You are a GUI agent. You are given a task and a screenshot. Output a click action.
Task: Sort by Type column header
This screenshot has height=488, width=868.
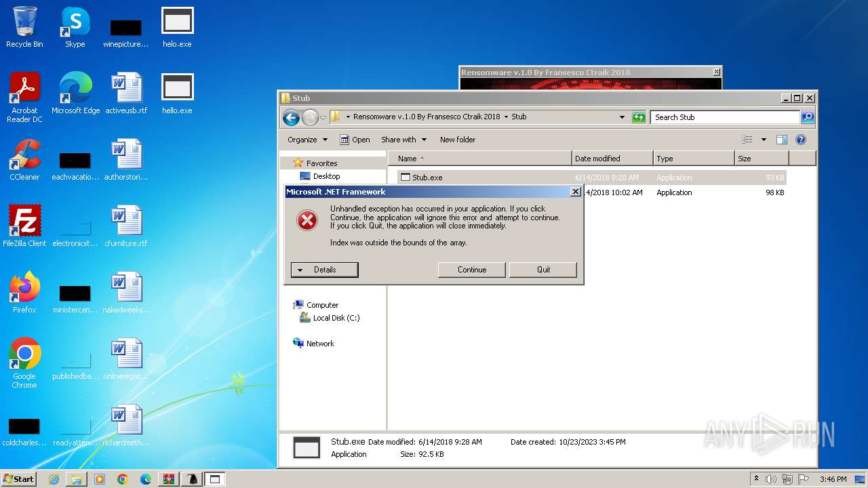694,159
